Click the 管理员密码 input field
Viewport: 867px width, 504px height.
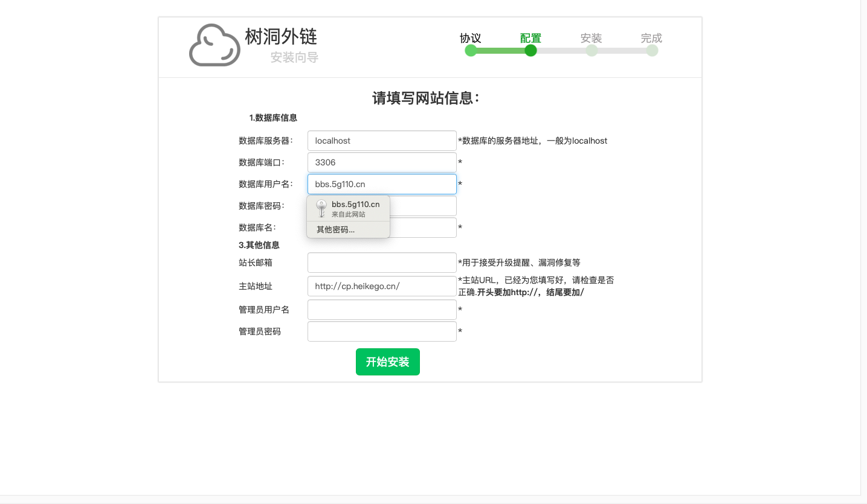click(382, 331)
